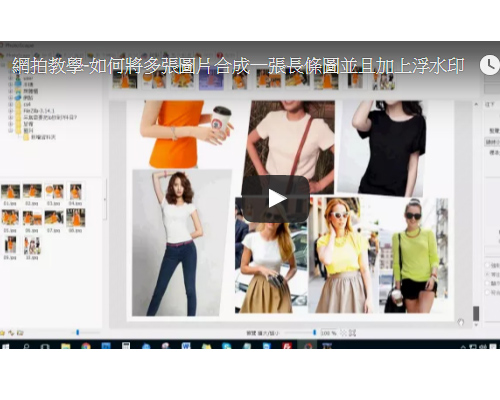Open File Explorer from the taskbar
The height and width of the screenshot is (400, 500).
pyautogui.click(x=66, y=346)
